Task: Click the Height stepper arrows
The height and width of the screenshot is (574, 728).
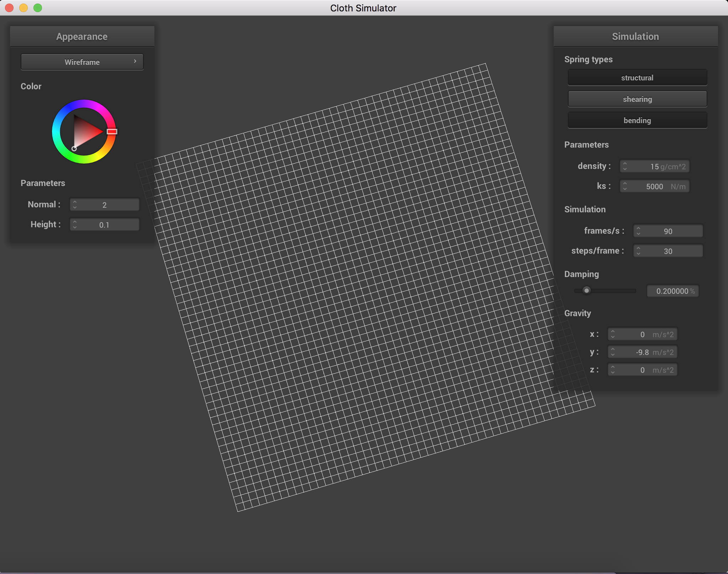Action: tap(75, 224)
